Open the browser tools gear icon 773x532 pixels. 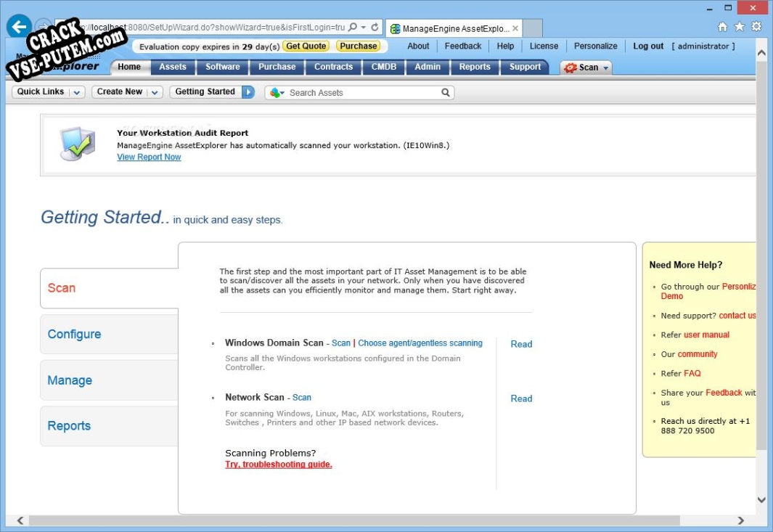coord(756,27)
